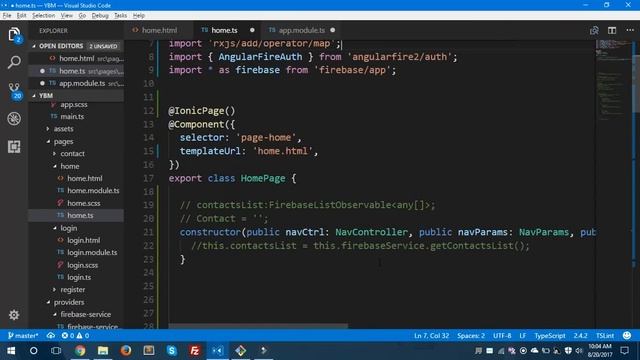Viewport: 640px width, 360px height.
Task: Click the volume icon in system tray
Action: (579, 351)
